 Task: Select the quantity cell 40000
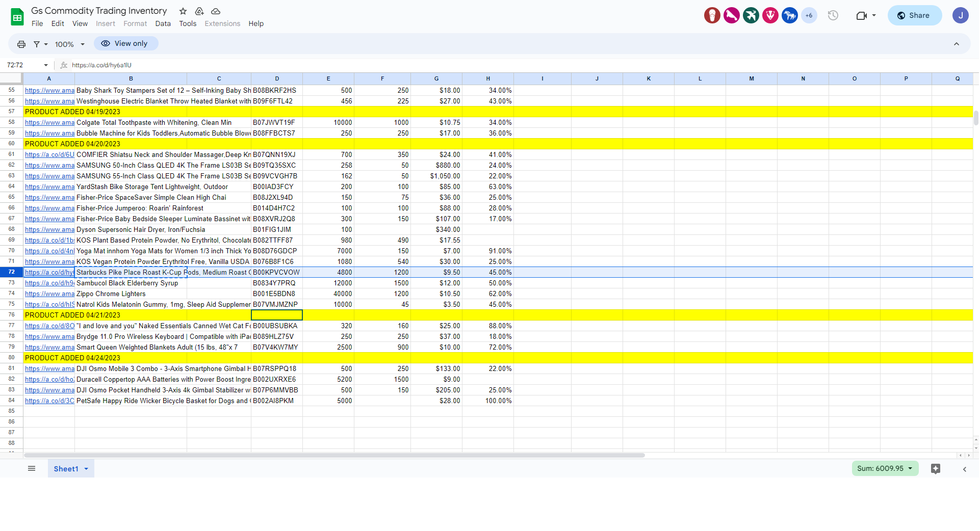point(328,294)
